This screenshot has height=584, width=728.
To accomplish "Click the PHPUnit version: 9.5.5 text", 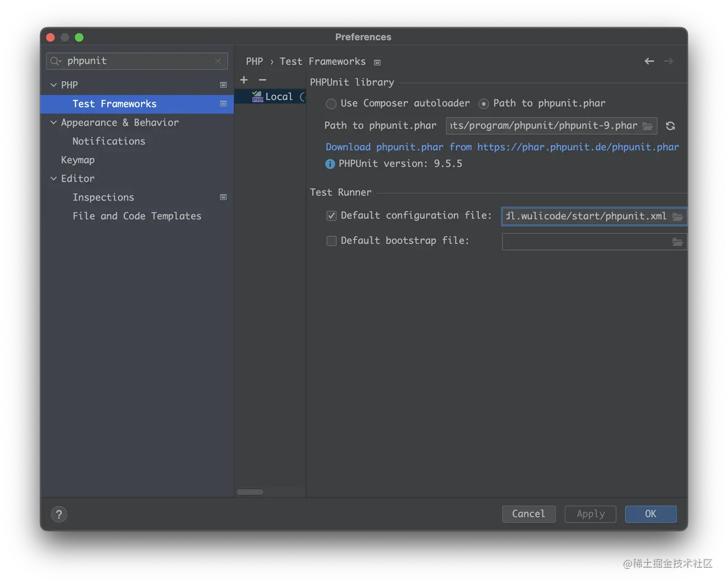I will click(400, 164).
